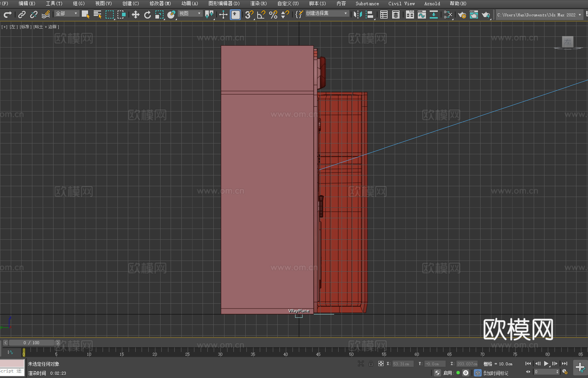Toggle Absolute/Offset transform type-in mode

(381, 364)
